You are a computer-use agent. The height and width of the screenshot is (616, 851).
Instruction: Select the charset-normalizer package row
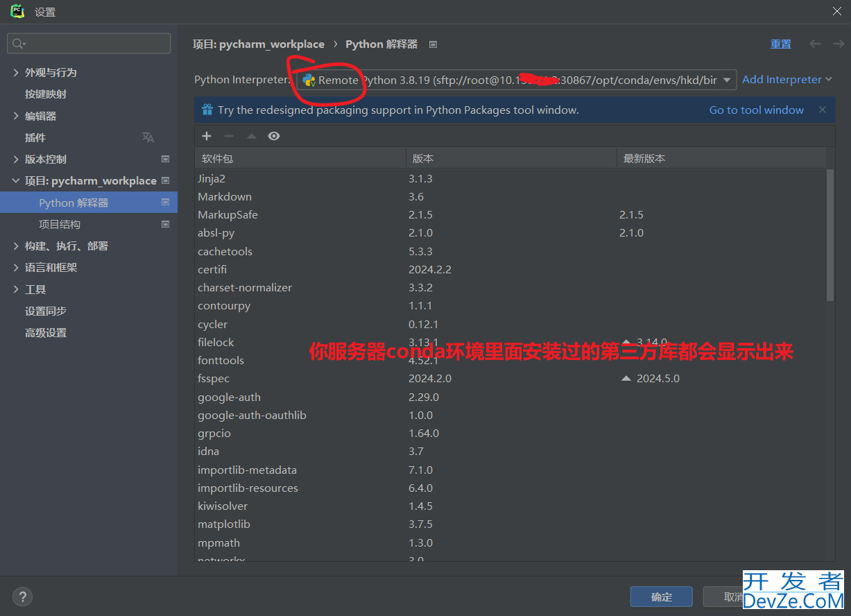[x=510, y=287]
